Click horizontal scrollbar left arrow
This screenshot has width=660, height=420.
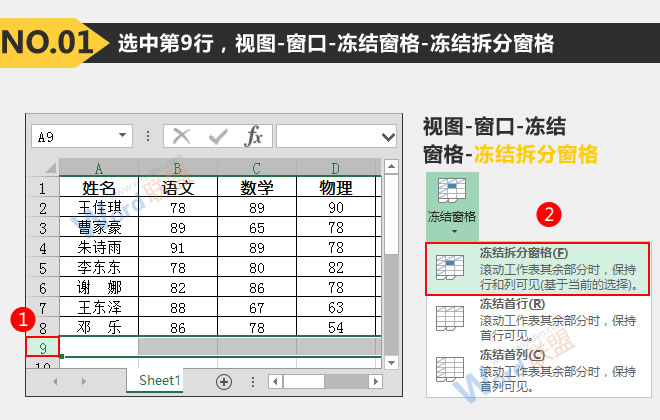(x=275, y=382)
